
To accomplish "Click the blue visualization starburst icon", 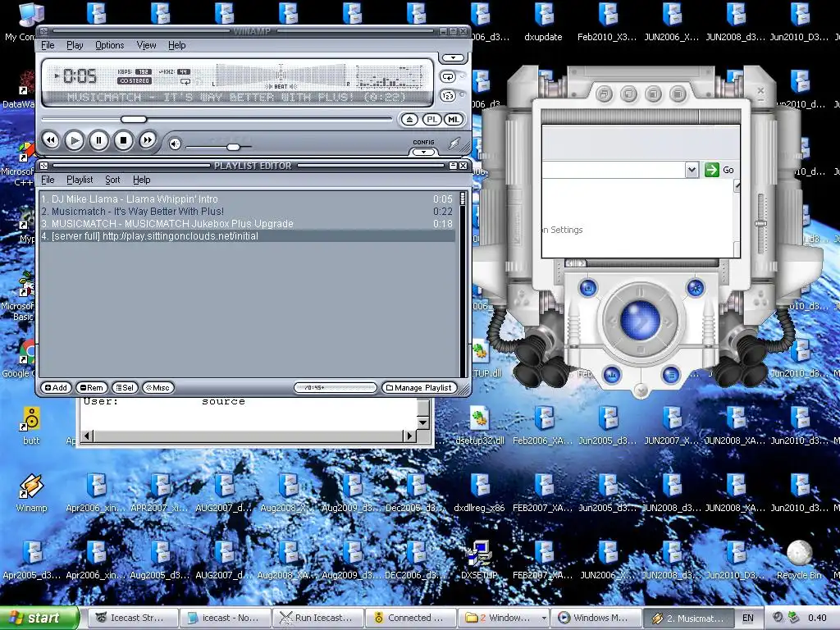I will (696, 288).
